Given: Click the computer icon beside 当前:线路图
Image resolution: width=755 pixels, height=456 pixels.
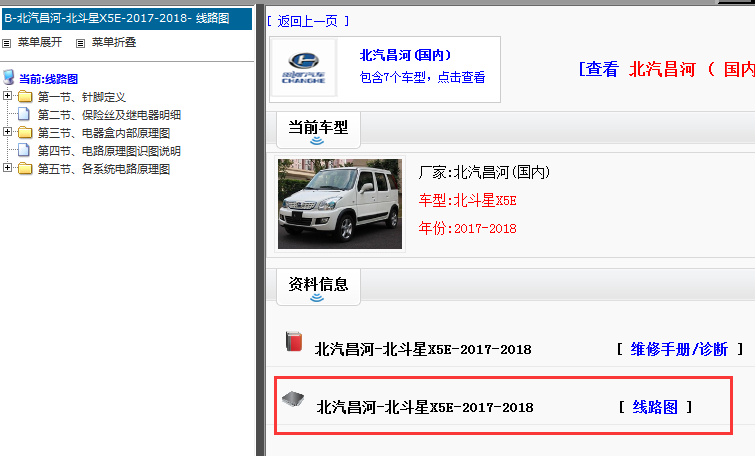Looking at the screenshot, I should pyautogui.click(x=9, y=77).
